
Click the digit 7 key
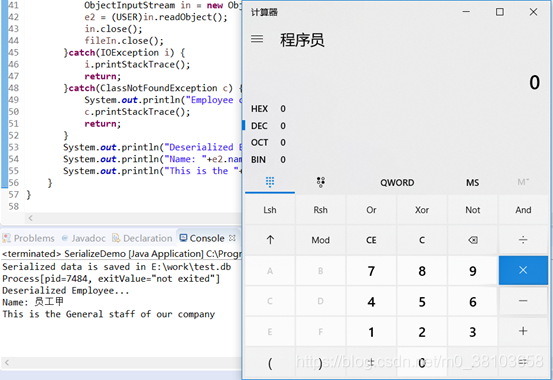coord(371,271)
